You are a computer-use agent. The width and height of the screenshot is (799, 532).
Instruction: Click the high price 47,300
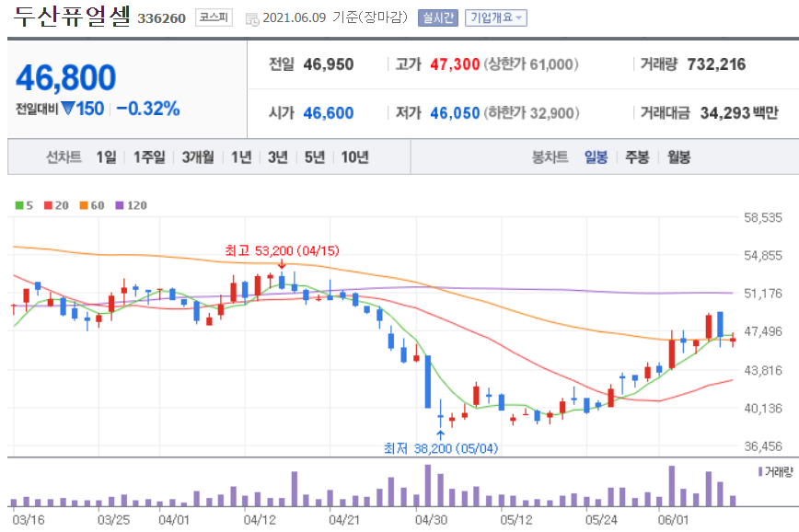pos(455,64)
